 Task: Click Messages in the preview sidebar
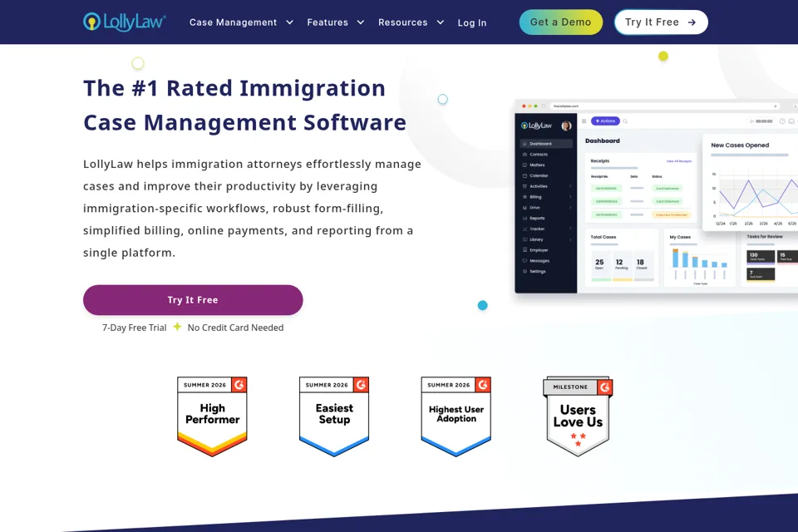coord(539,261)
